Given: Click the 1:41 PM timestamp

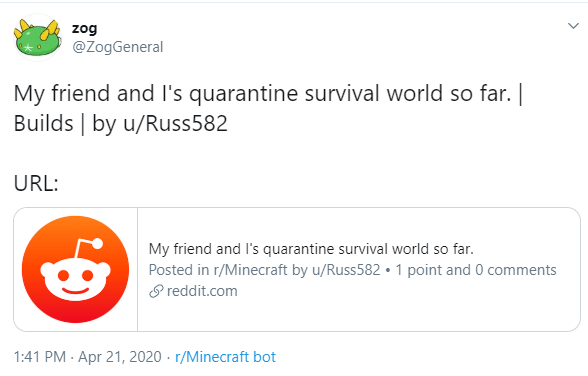Looking at the screenshot, I should click(x=40, y=357).
